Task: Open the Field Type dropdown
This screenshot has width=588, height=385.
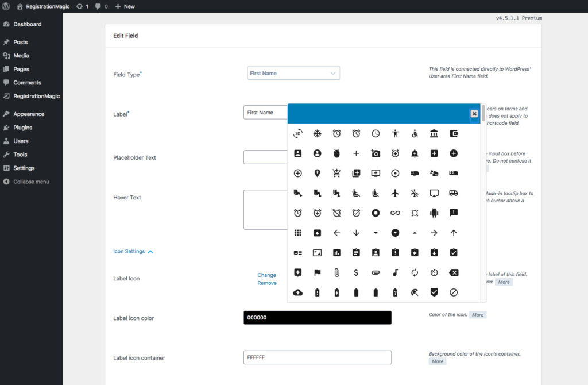Action: [x=293, y=73]
